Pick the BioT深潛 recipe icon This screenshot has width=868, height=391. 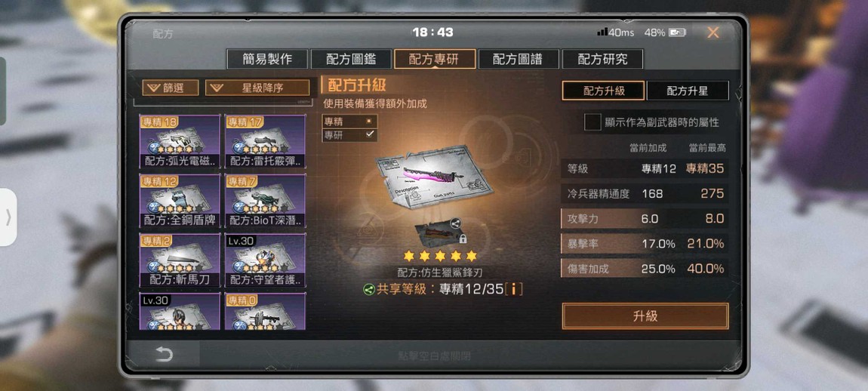(265, 201)
